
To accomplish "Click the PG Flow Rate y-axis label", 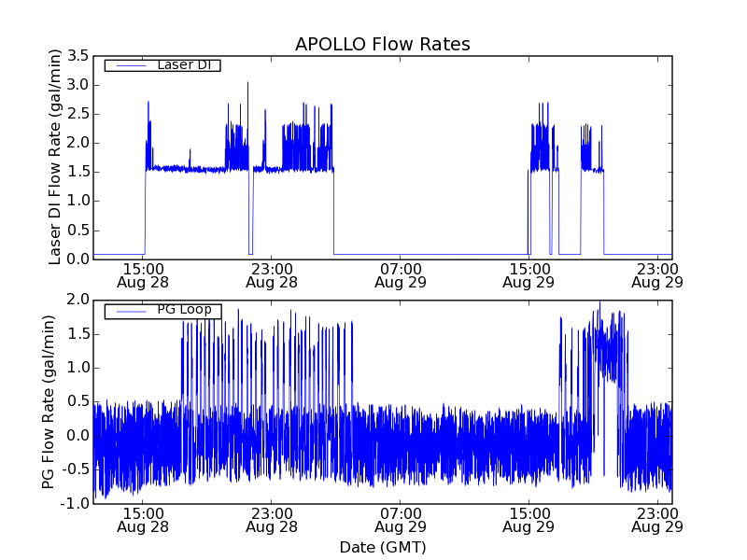I will pos(49,401).
